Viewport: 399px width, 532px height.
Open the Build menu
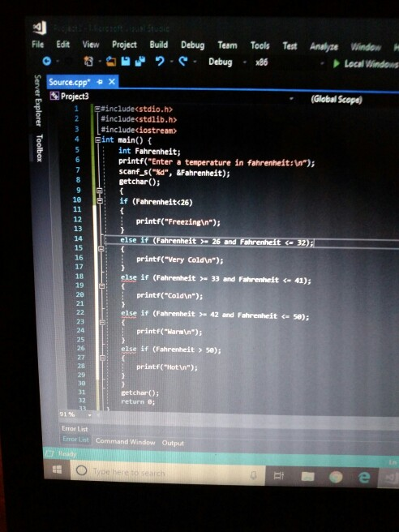(x=158, y=45)
